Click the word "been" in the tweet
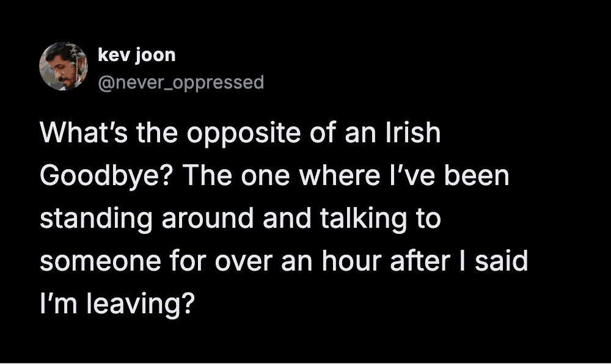Image resolution: width=611 pixels, height=364 pixels. click(x=480, y=177)
